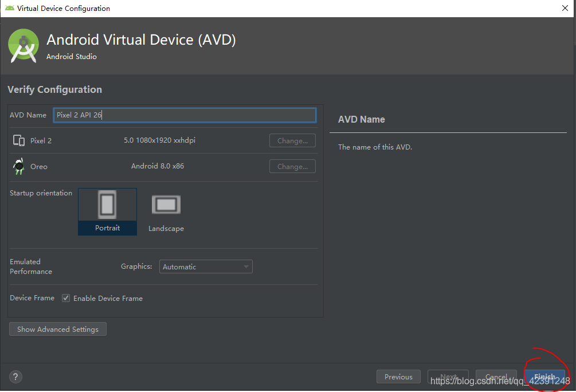
Task: Change the Pixel 2 device
Action: pyautogui.click(x=292, y=140)
